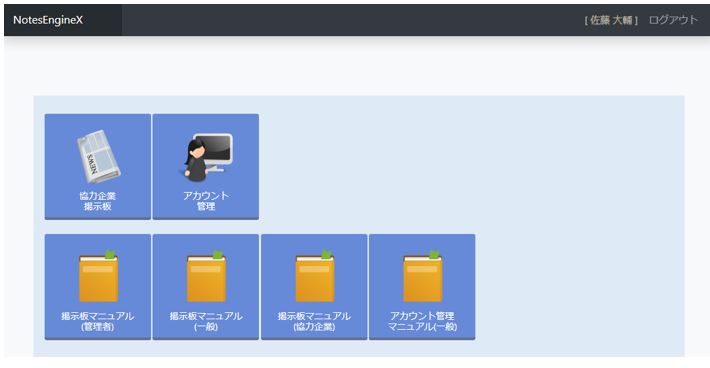Log out using ログアウト
Viewport: 710px width, 368px height.
click(x=673, y=20)
